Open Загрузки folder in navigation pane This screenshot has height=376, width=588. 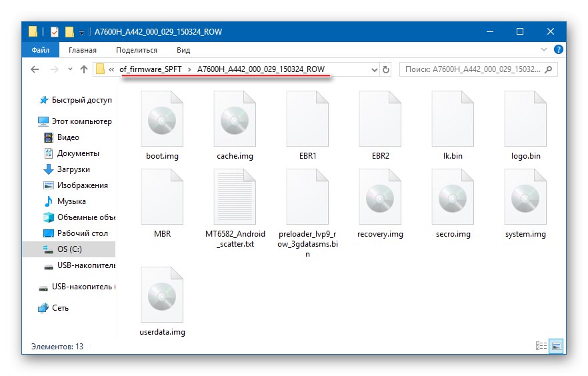click(67, 169)
